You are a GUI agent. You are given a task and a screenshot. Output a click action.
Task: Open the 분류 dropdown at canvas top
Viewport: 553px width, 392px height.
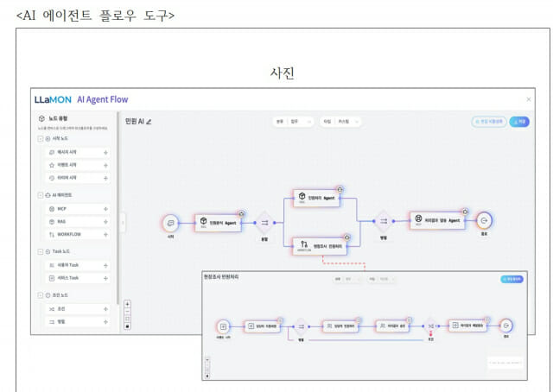point(294,122)
